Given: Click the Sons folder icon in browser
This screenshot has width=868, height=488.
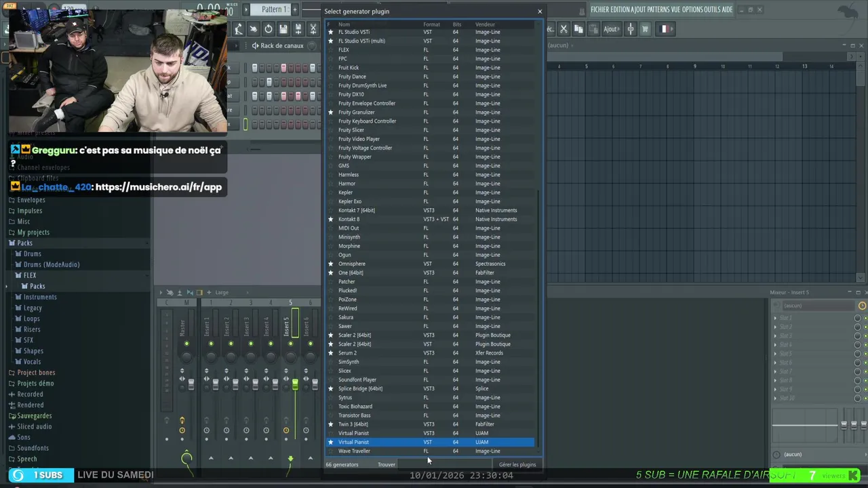Looking at the screenshot, I should tap(12, 437).
